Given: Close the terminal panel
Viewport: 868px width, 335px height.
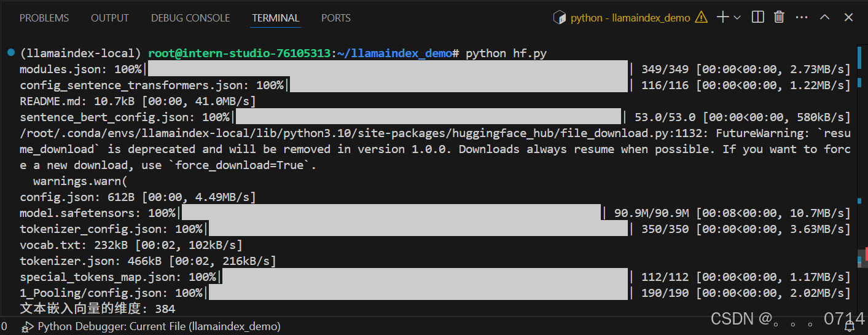Looking at the screenshot, I should (848, 17).
